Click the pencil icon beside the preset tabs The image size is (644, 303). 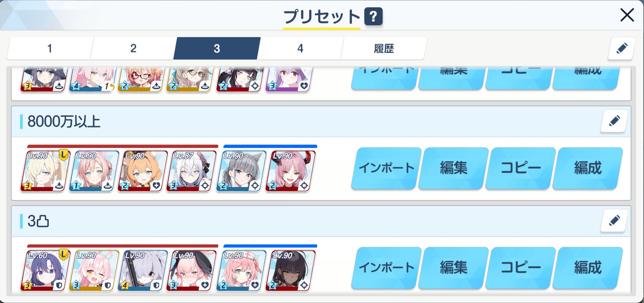622,48
